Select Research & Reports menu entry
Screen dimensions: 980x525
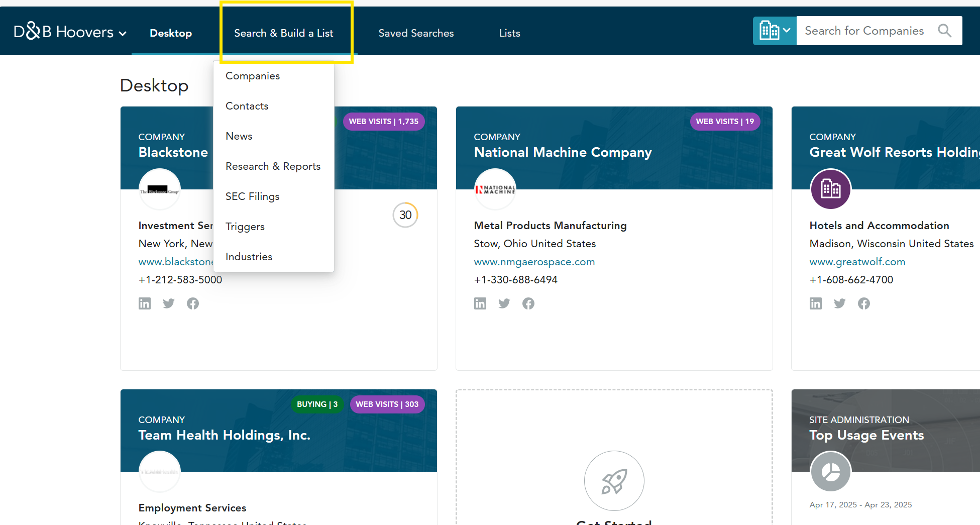[x=274, y=166]
